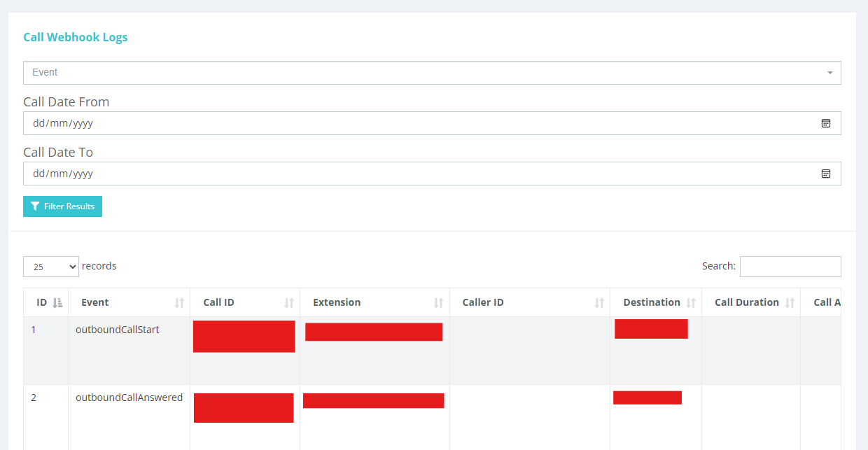Open the Event filter dropdown
Viewport: 868px width, 450px height.
click(x=432, y=72)
